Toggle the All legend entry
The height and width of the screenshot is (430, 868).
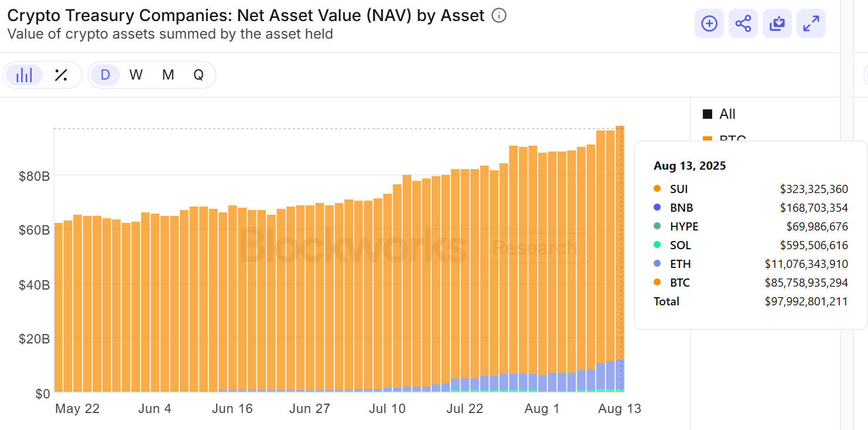pyautogui.click(x=727, y=114)
